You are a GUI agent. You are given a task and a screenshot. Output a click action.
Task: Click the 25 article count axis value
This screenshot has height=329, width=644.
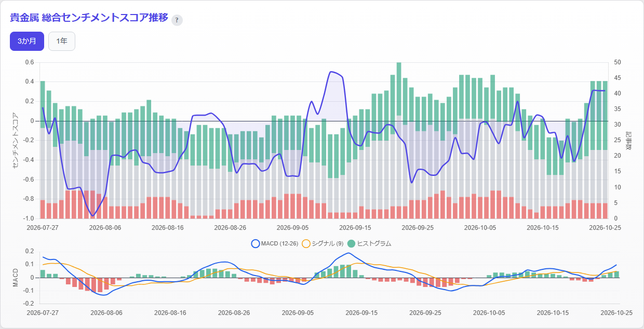617,140
